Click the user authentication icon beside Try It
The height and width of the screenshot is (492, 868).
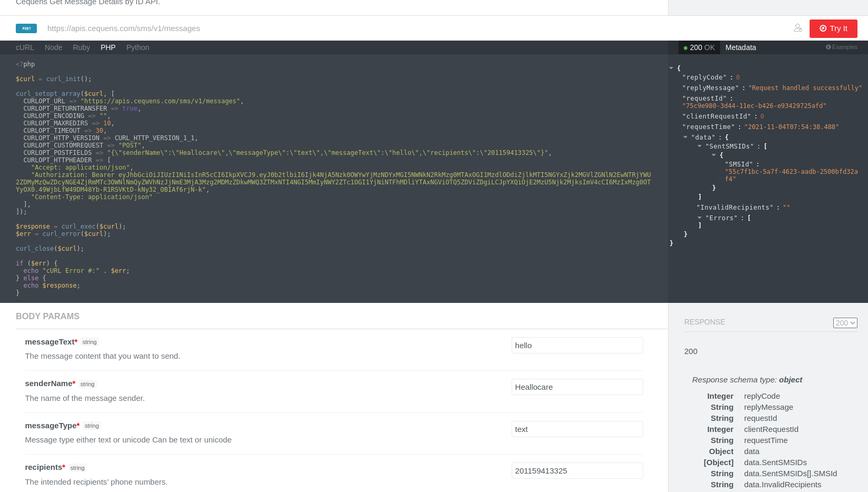coord(798,28)
